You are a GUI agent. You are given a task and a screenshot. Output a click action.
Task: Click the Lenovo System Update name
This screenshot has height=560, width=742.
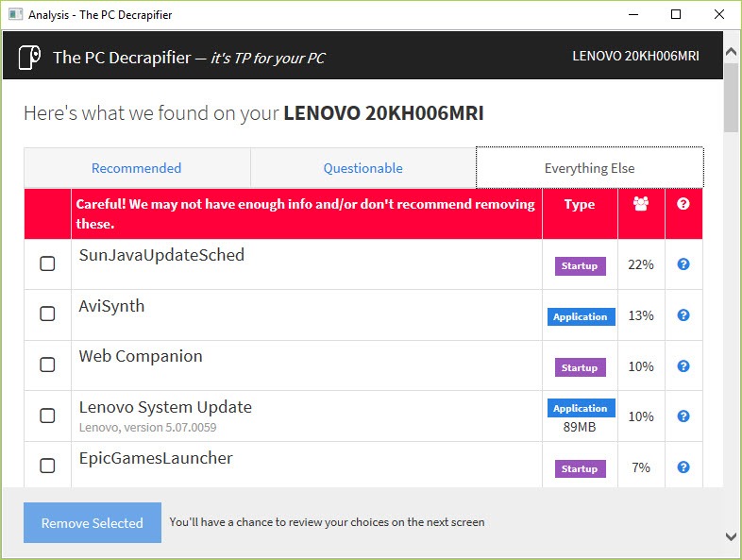pyautogui.click(x=165, y=407)
